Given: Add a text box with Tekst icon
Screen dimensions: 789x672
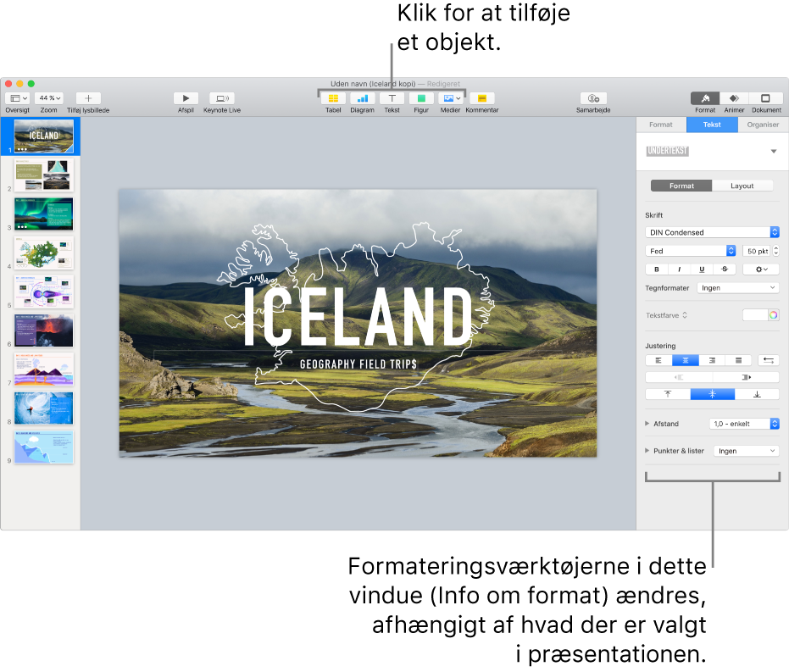Looking at the screenshot, I should pos(392,98).
